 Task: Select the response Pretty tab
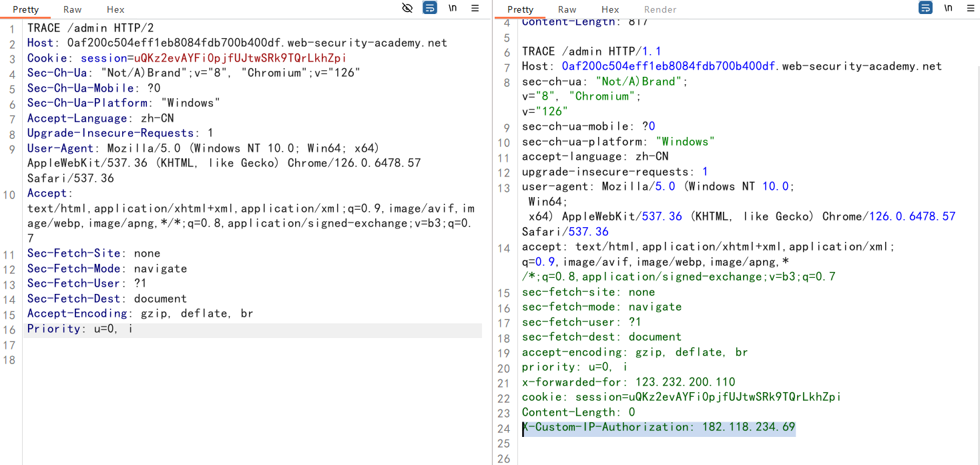pyautogui.click(x=520, y=9)
